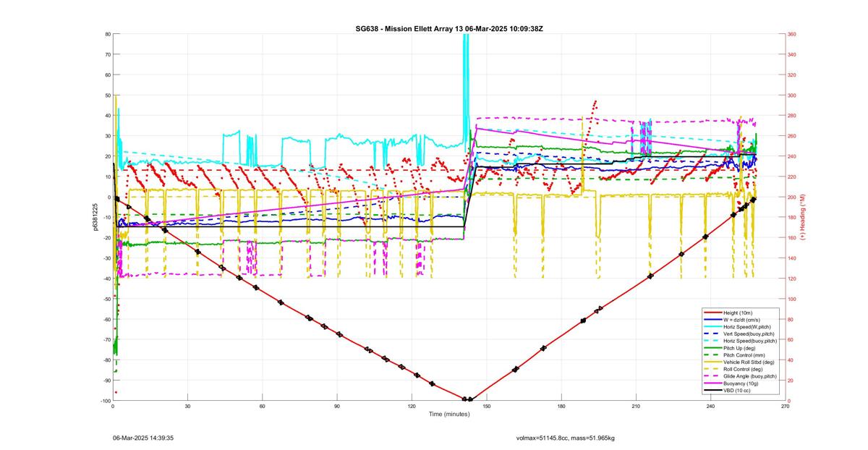Click right axis tick label '200'

pyautogui.click(x=793, y=197)
